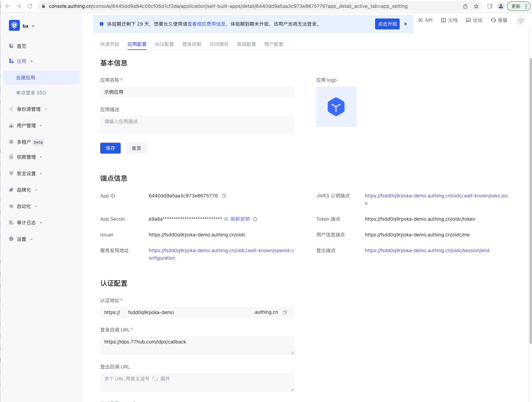This screenshot has height=402, width=532.
Task: Click the 保存 save button
Action: [x=110, y=148]
